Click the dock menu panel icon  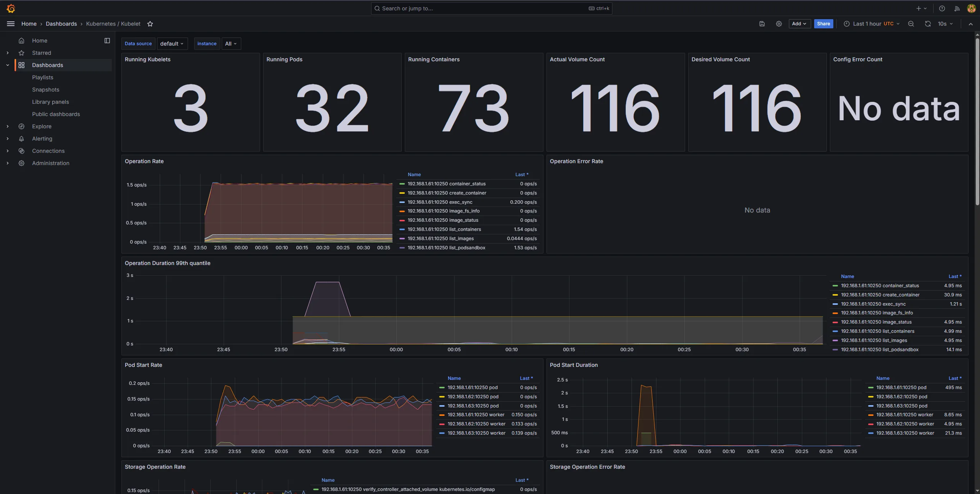pos(107,41)
